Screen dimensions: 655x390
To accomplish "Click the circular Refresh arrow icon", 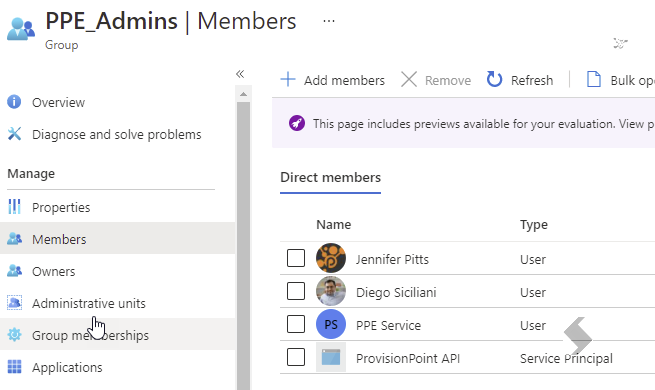I will click(494, 79).
